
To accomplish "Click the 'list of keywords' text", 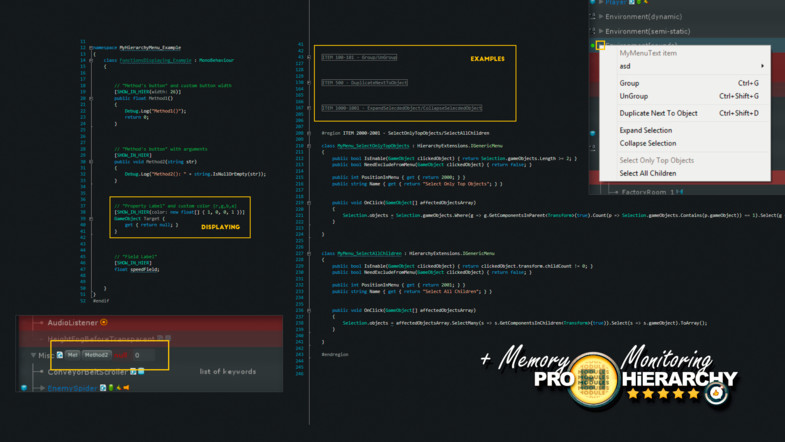I will (x=228, y=371).
